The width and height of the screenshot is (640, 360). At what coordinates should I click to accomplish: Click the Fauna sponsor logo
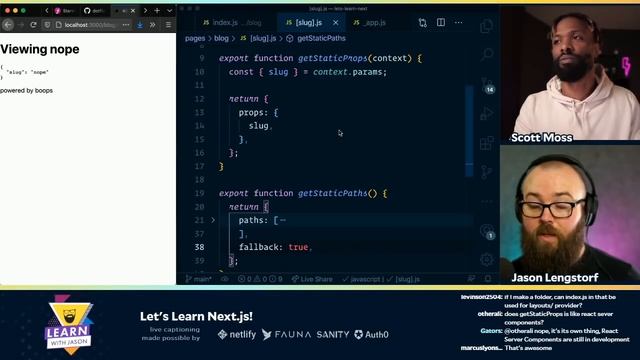[x=286, y=335]
